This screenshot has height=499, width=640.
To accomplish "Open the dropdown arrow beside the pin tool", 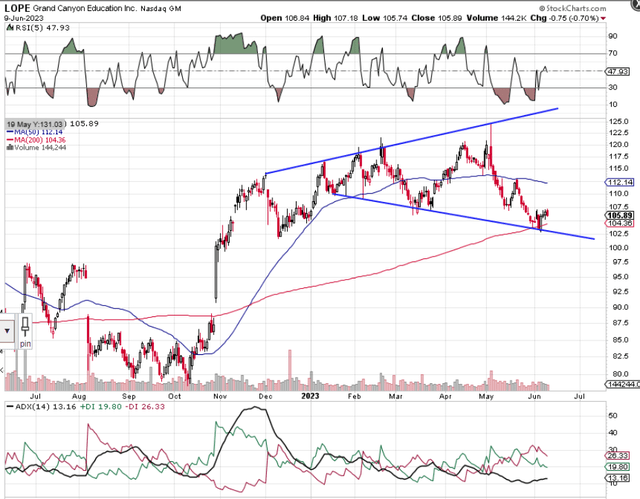I will click(7, 331).
